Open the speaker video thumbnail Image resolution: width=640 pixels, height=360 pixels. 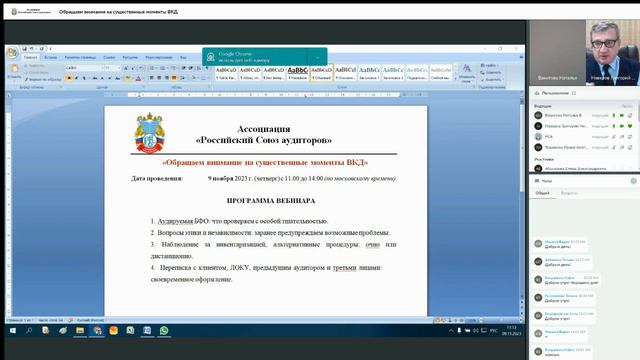613,52
